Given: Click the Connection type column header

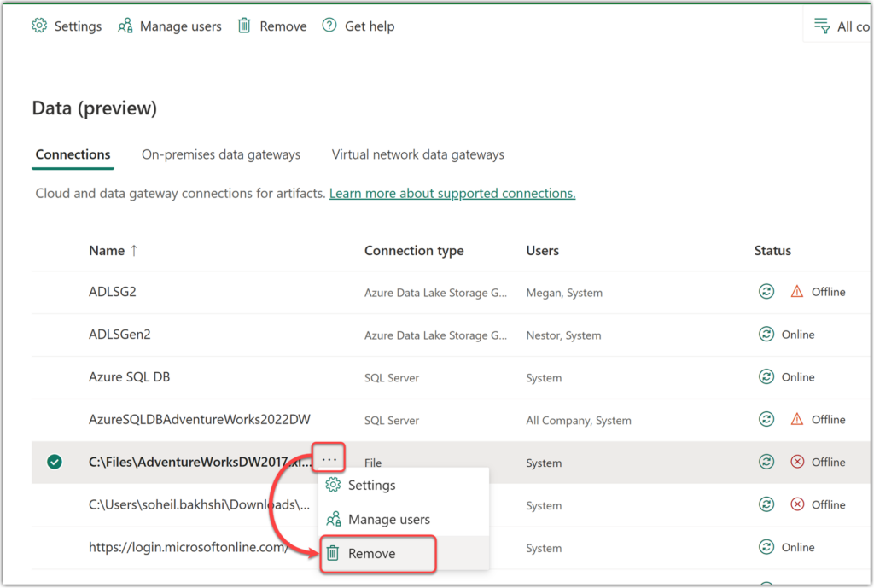Looking at the screenshot, I should 414,251.
